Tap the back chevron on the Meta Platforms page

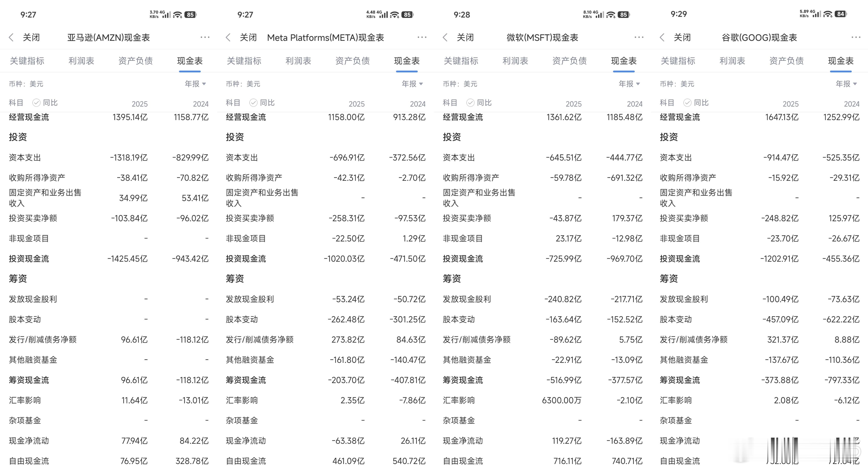tap(228, 37)
